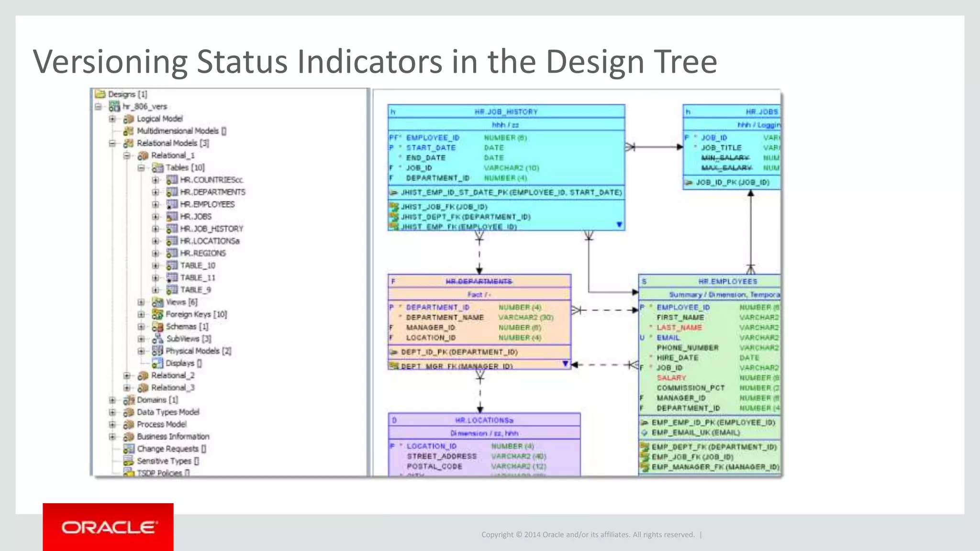Click the SubViews [3] icon
The height and width of the screenshot is (551, 980).
click(157, 339)
